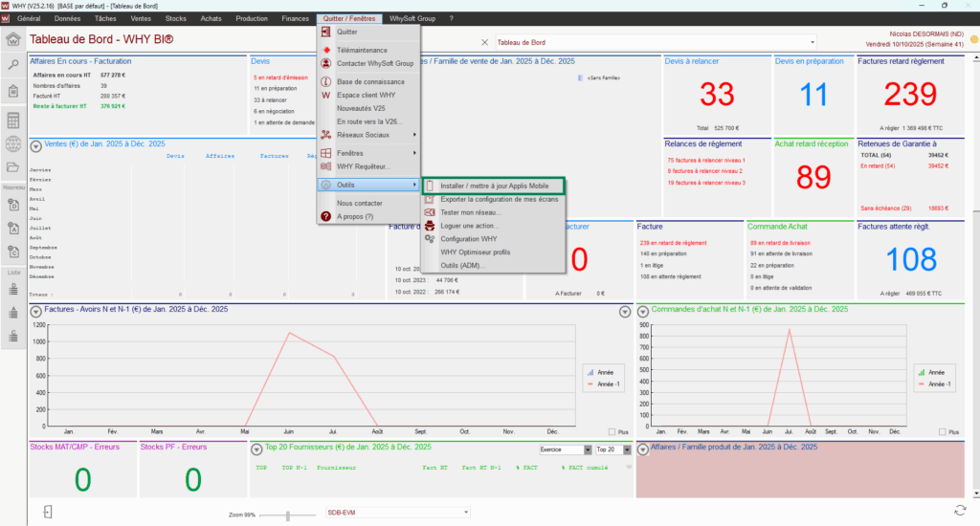Open the magnifier search icon in sidebar

[13, 65]
